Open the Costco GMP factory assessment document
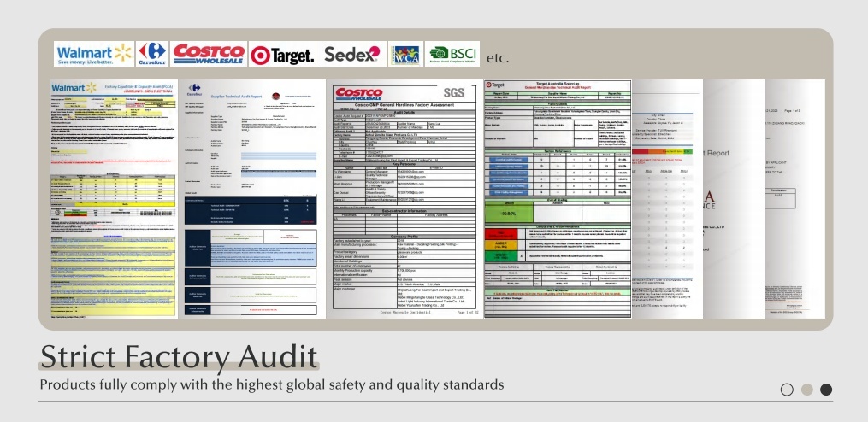The width and height of the screenshot is (868, 422). point(404,200)
